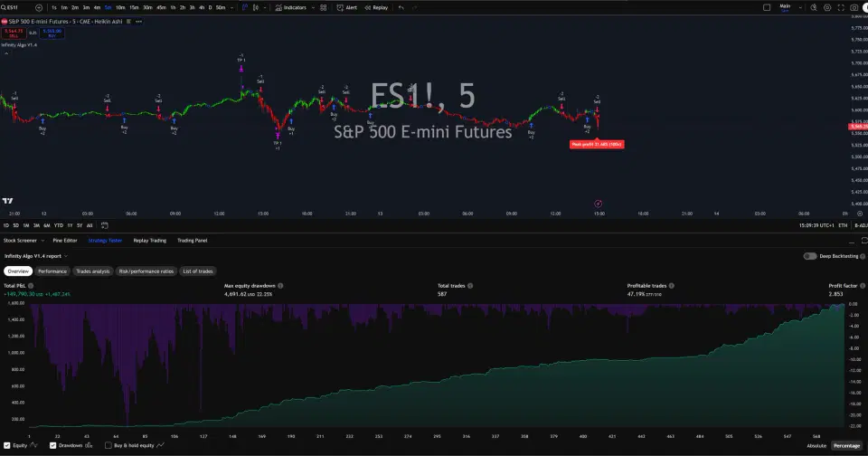Select the D daily timeframe
The height and width of the screenshot is (456, 868).
[210, 8]
